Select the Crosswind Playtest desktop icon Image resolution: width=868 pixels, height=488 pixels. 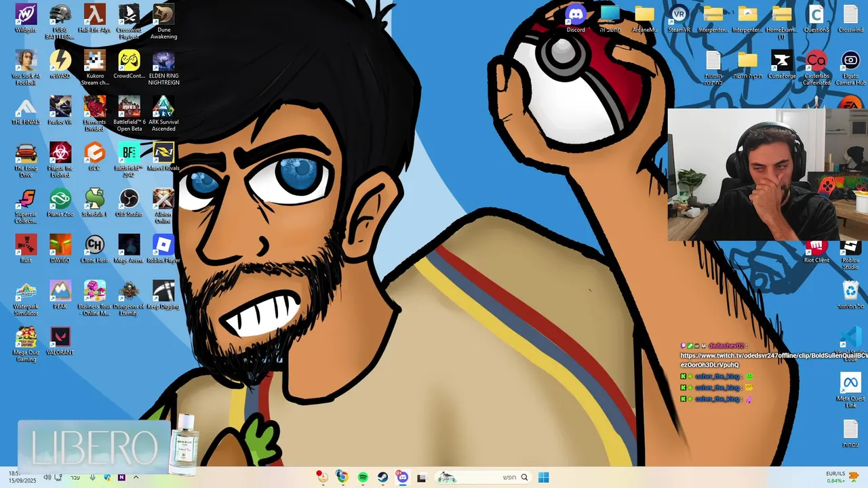[129, 22]
